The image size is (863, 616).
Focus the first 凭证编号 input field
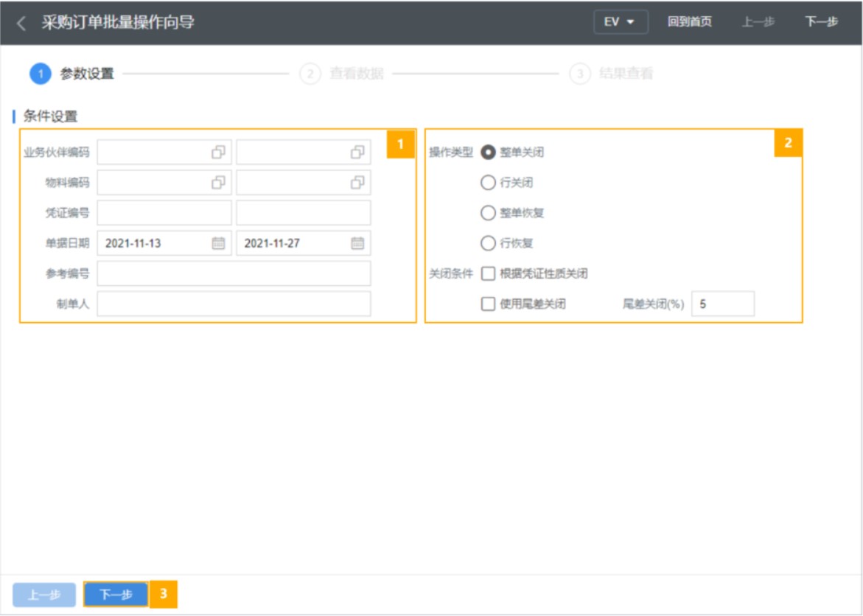click(164, 213)
